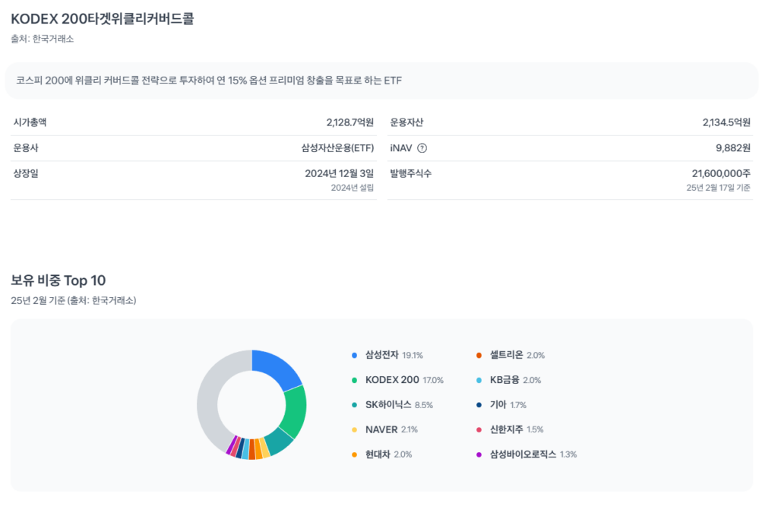Select the 기아 legend label
The width and height of the screenshot is (778, 532).
[498, 404]
